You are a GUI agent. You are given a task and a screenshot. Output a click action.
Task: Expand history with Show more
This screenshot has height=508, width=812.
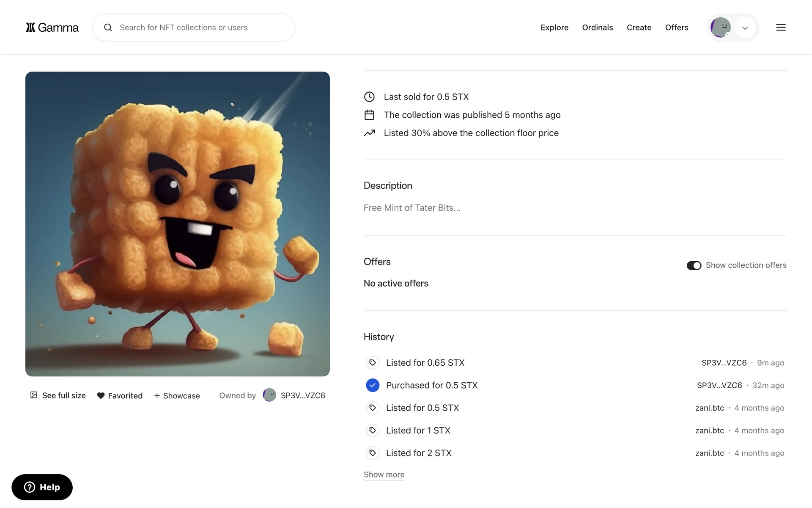click(384, 475)
